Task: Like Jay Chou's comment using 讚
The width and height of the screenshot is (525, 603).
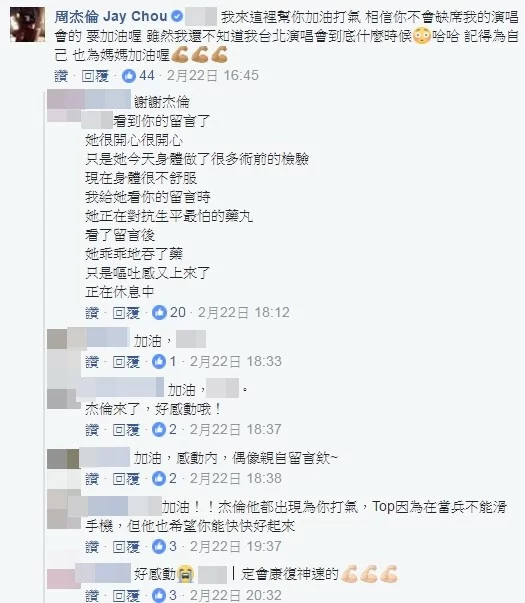Action: tap(61, 76)
